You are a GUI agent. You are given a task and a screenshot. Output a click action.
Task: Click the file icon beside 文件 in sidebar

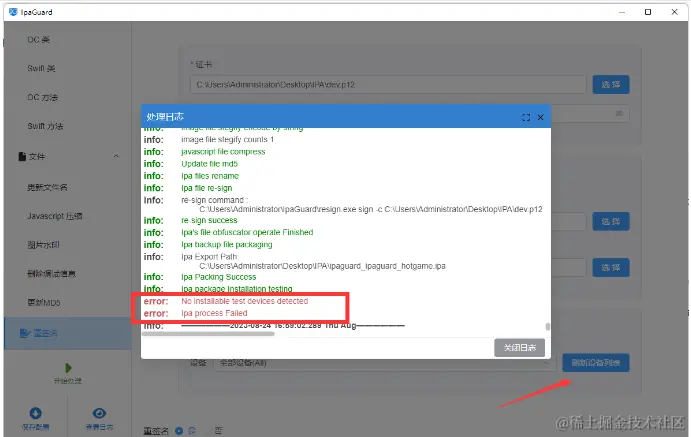pyautogui.click(x=22, y=156)
